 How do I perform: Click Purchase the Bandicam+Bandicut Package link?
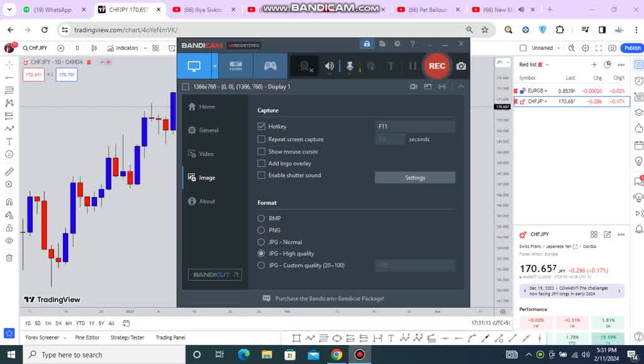pos(329,299)
